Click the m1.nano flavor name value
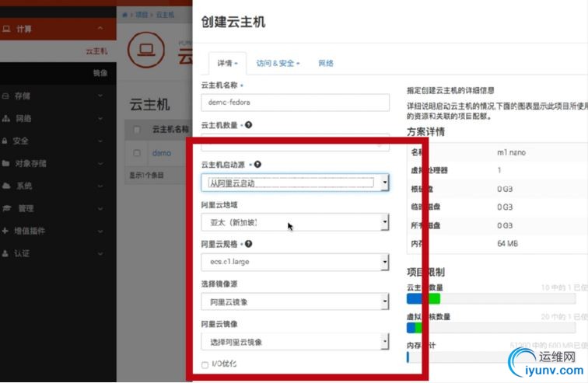Viewport: 588px width, 383px height. [x=511, y=152]
